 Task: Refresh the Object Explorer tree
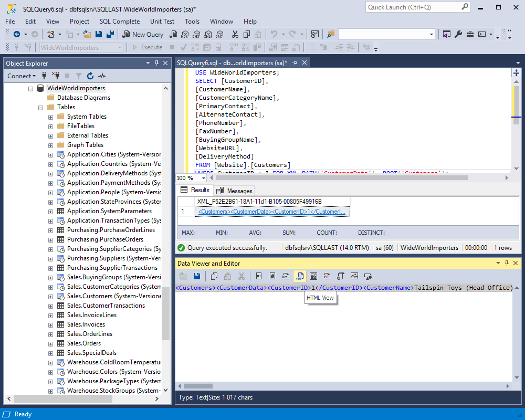click(89, 76)
